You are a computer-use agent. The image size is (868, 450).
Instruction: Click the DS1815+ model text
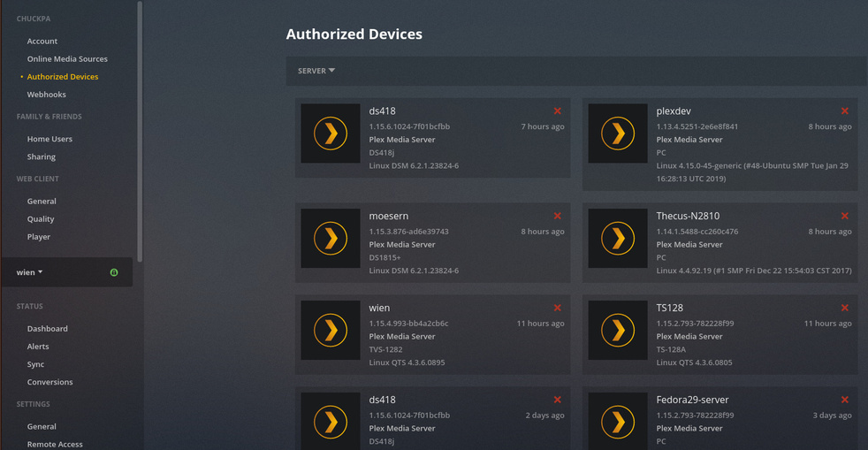point(385,258)
